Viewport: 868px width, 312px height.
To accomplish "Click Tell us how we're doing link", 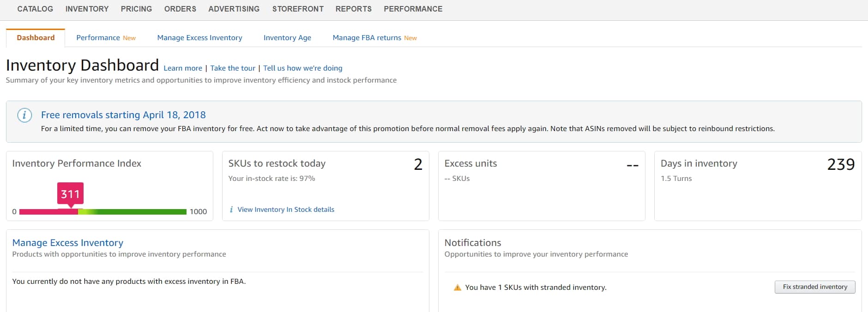I will [303, 68].
